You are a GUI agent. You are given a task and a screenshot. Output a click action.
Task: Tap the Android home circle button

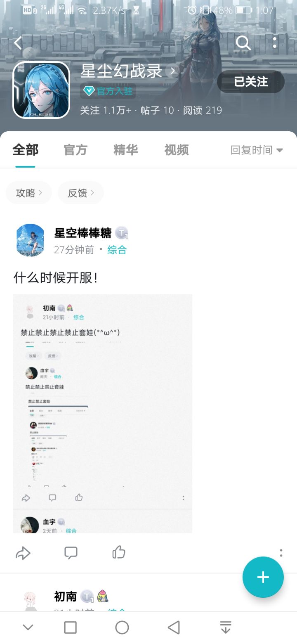pyautogui.click(x=122, y=627)
